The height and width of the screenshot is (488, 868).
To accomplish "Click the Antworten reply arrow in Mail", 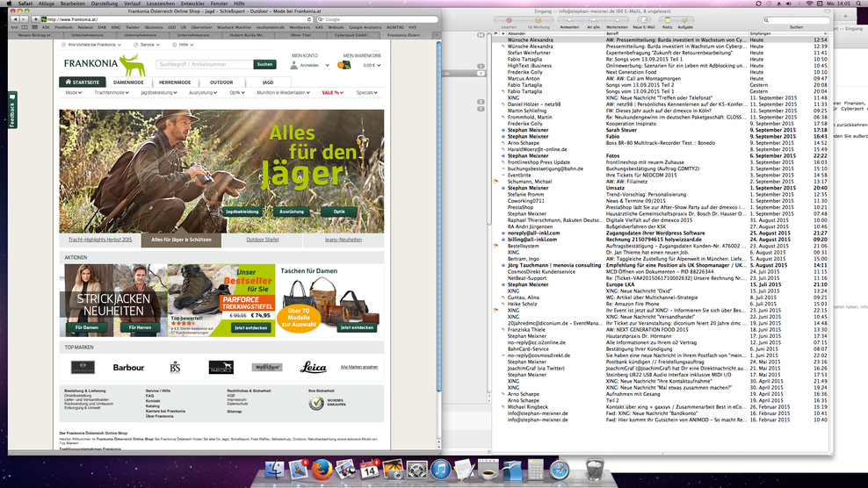I will [x=569, y=20].
